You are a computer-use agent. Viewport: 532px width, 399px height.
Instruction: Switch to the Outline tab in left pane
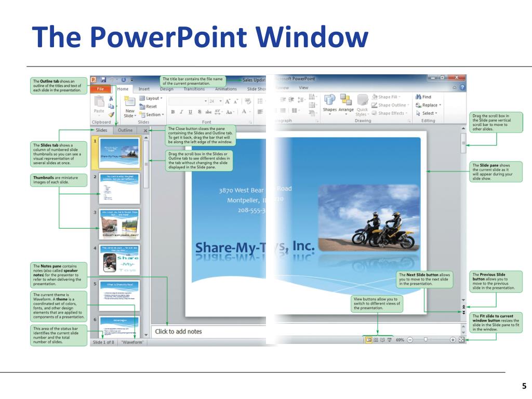click(125, 130)
